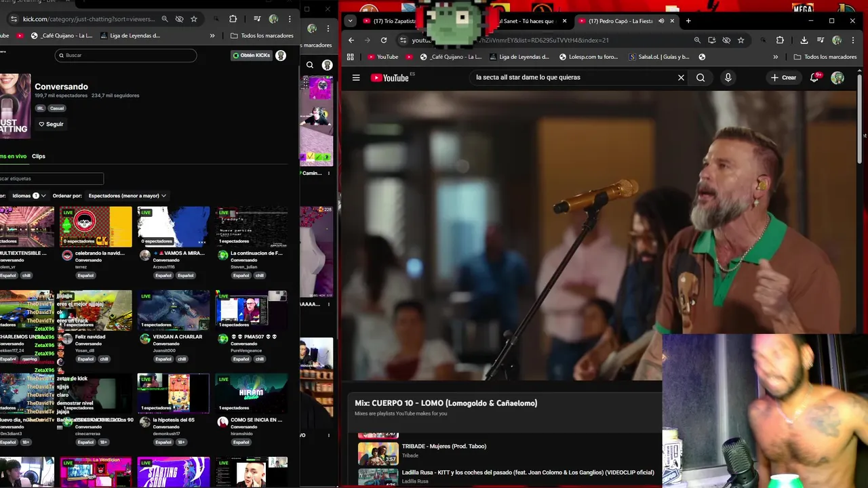Viewport: 868px width, 488px height.
Task: Open extensions puzzle icon in YouTube window
Action: [780, 40]
